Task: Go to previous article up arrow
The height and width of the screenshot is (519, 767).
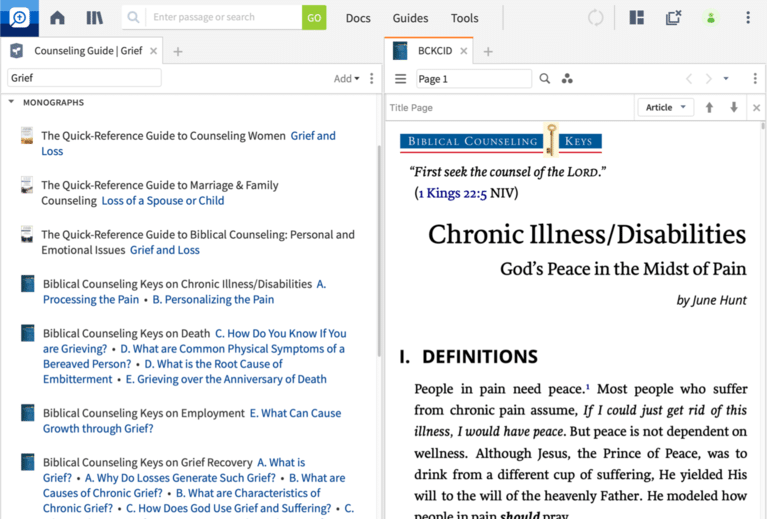Action: pyautogui.click(x=709, y=108)
